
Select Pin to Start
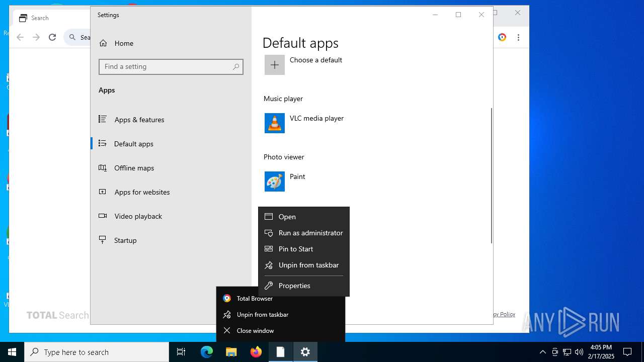304,249
